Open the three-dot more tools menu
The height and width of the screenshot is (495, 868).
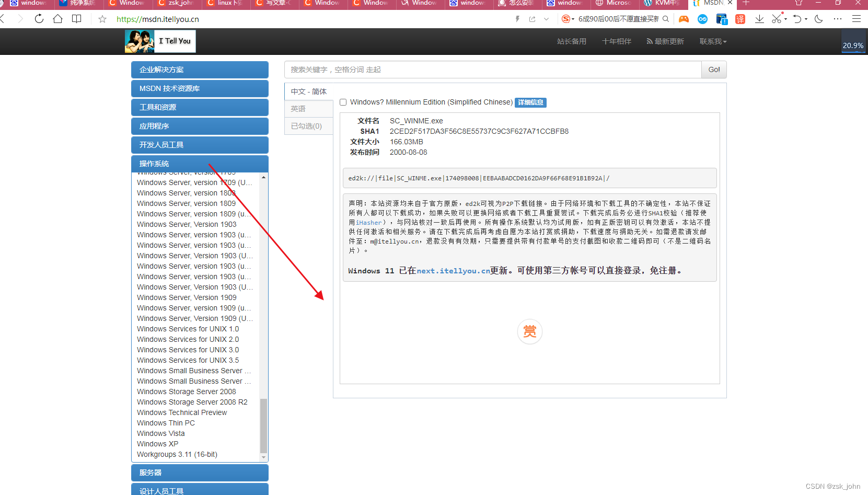(838, 19)
